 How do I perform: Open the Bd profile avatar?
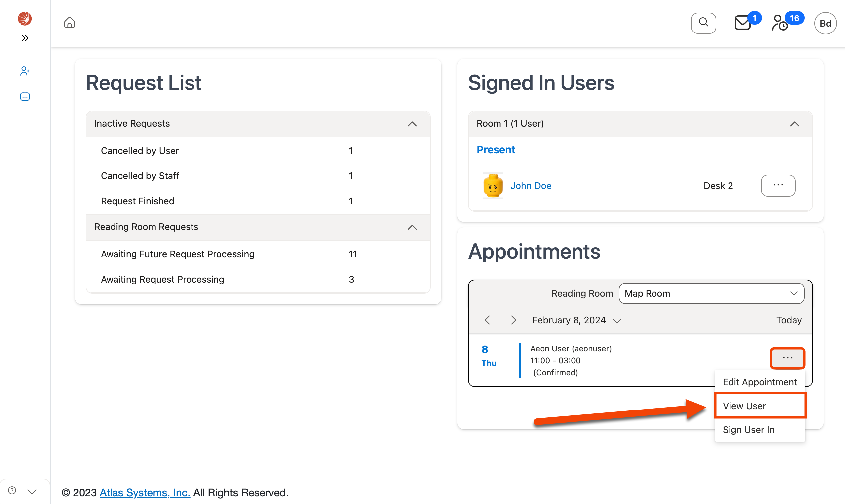click(825, 23)
